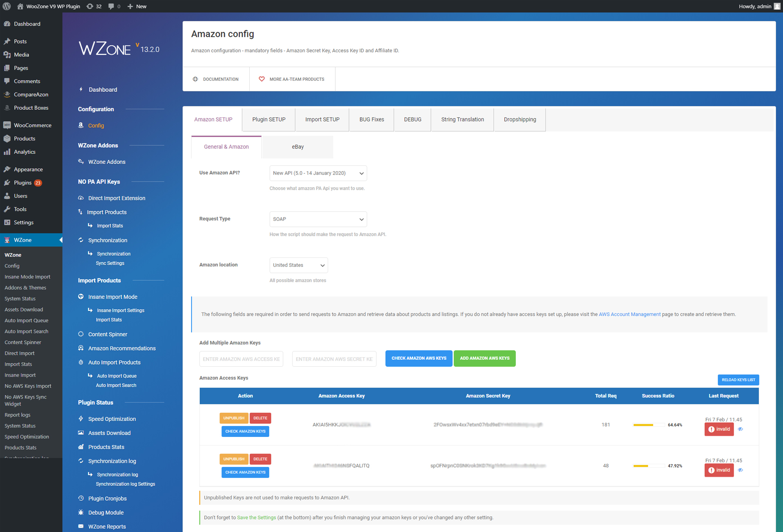Click the plus New icon in admin bar
This screenshot has height=532, width=783.
[x=130, y=6]
